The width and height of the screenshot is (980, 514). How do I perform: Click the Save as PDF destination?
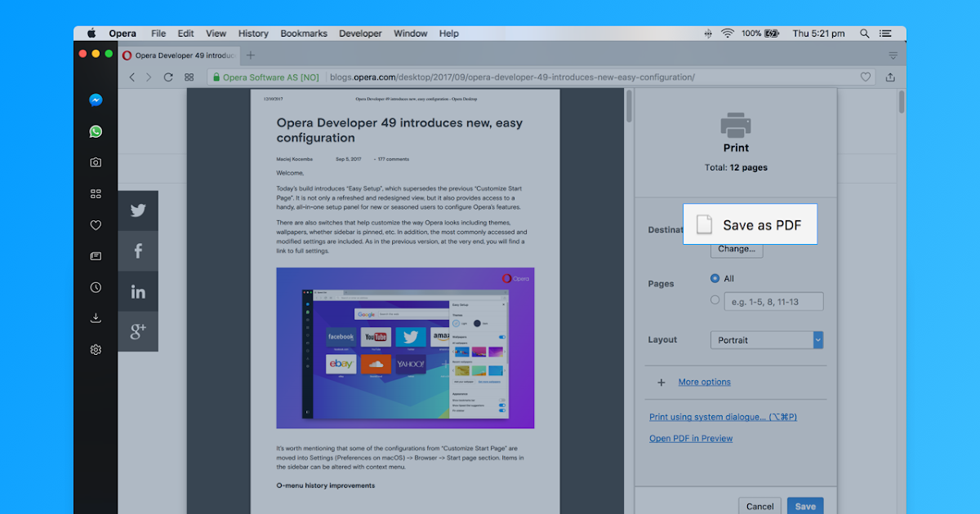(x=750, y=224)
